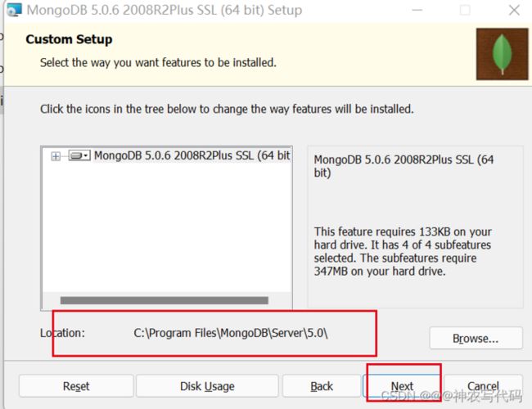The image size is (532, 409).
Task: Click the Reset button
Action: (x=76, y=386)
